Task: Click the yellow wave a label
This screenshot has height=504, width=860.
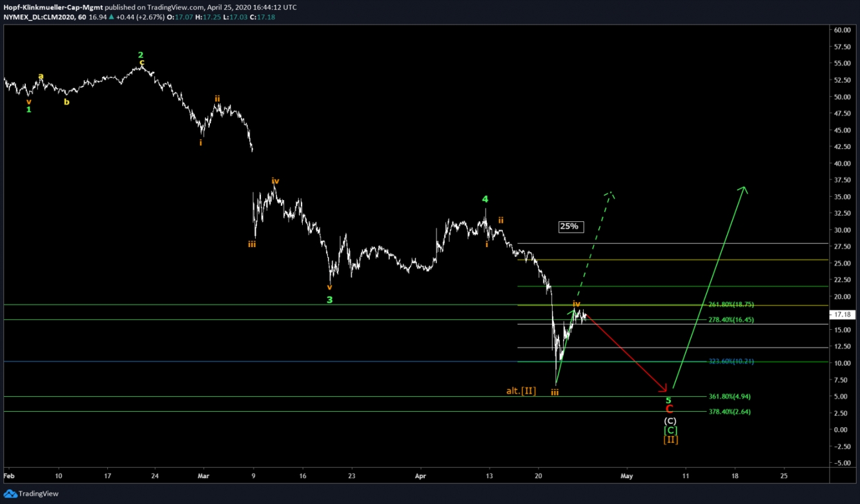Action: [41, 76]
